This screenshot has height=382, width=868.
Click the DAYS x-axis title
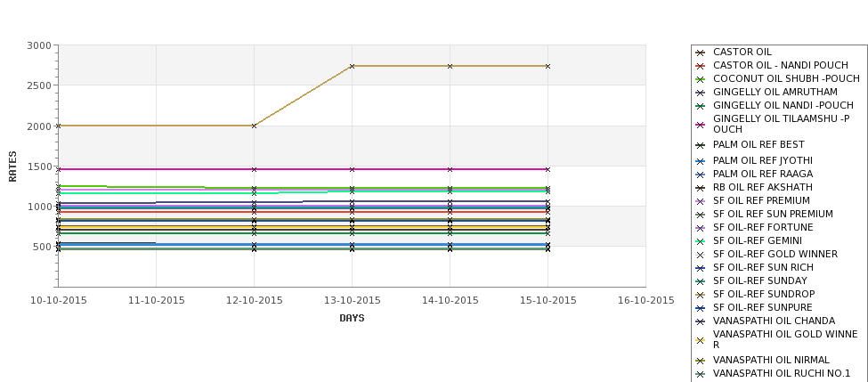[352, 319]
